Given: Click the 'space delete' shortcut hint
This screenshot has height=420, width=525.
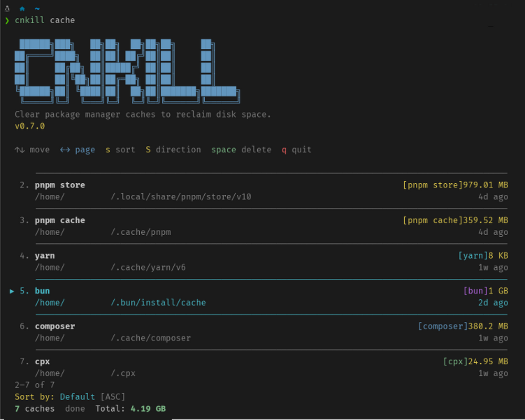Looking at the screenshot, I should (x=241, y=150).
